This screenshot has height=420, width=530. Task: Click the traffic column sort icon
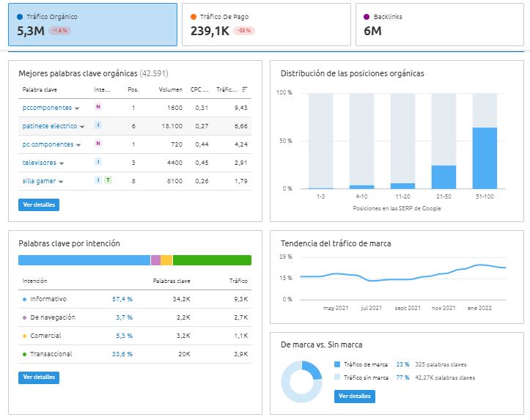[x=245, y=89]
